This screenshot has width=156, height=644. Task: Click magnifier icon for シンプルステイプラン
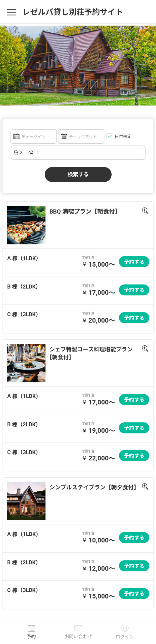click(145, 486)
